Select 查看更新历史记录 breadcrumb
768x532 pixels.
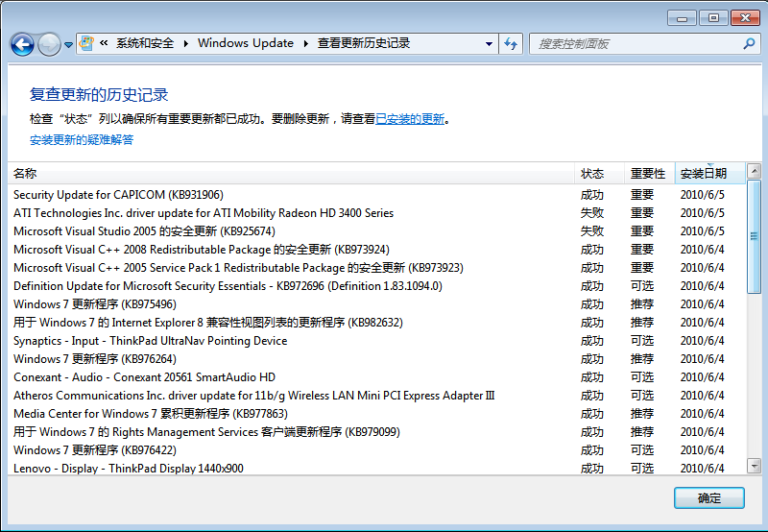pyautogui.click(x=364, y=43)
